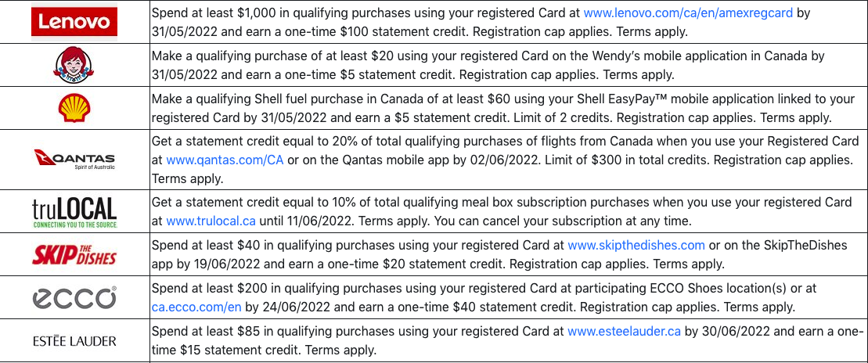
Task: Open the www.skipthedishes.com link
Action: click(636, 245)
